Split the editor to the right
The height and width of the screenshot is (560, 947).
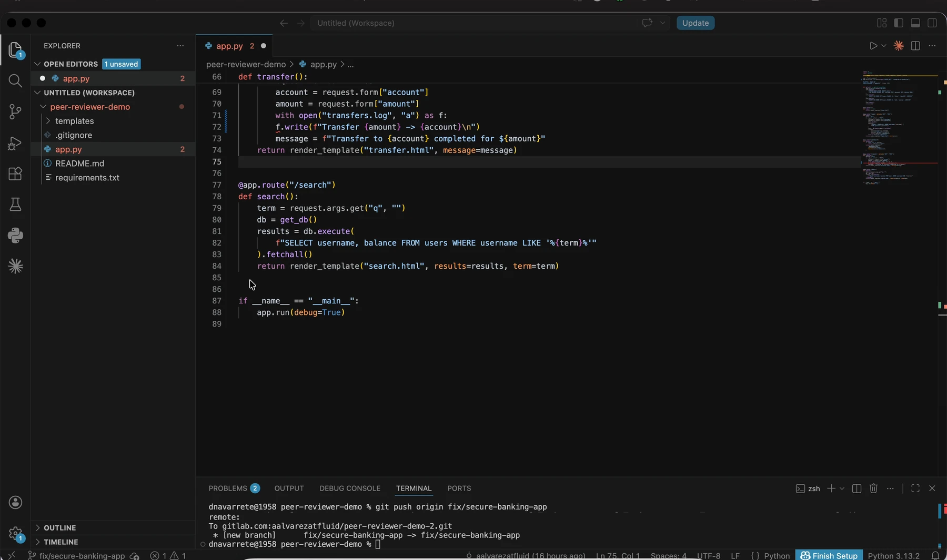[915, 46]
